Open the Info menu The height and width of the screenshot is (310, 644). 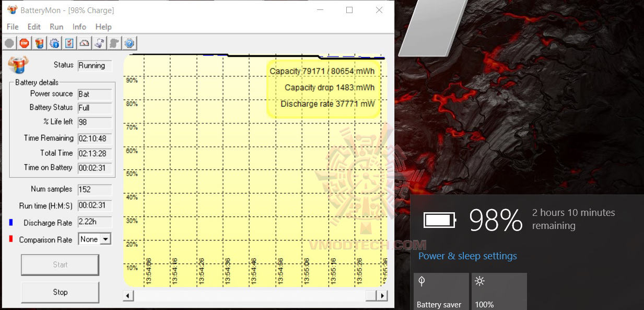pos(79,27)
